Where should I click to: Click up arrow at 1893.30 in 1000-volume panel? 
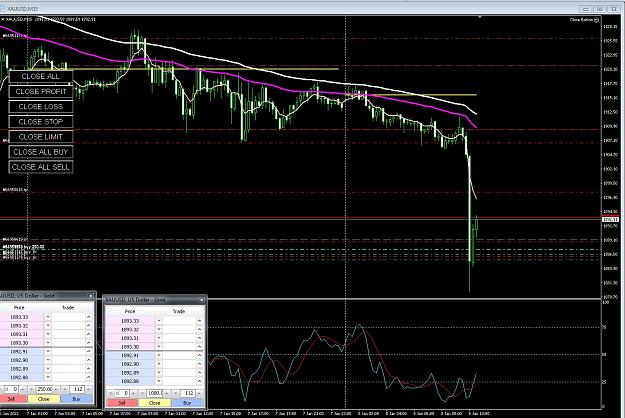click(199, 347)
